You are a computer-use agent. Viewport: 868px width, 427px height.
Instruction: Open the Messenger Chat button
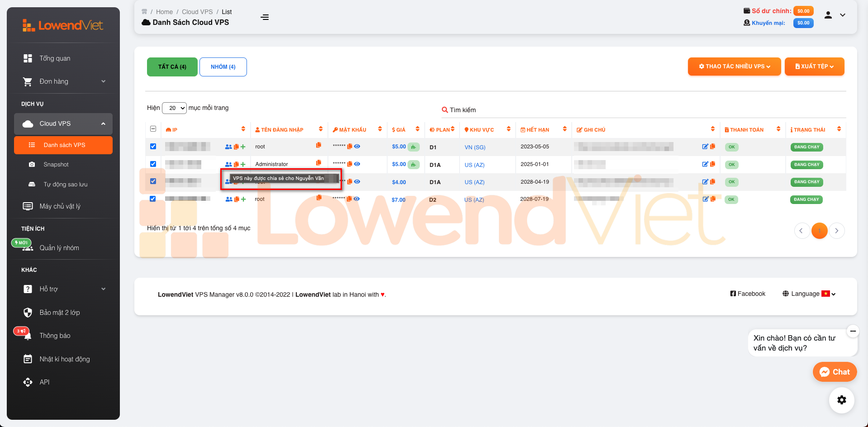tap(835, 372)
